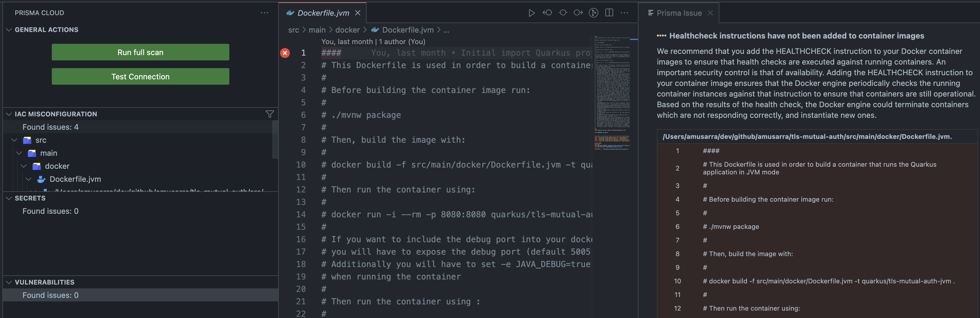Image resolution: width=980 pixels, height=318 pixels.
Task: Collapse the General Actions section
Action: [9, 30]
